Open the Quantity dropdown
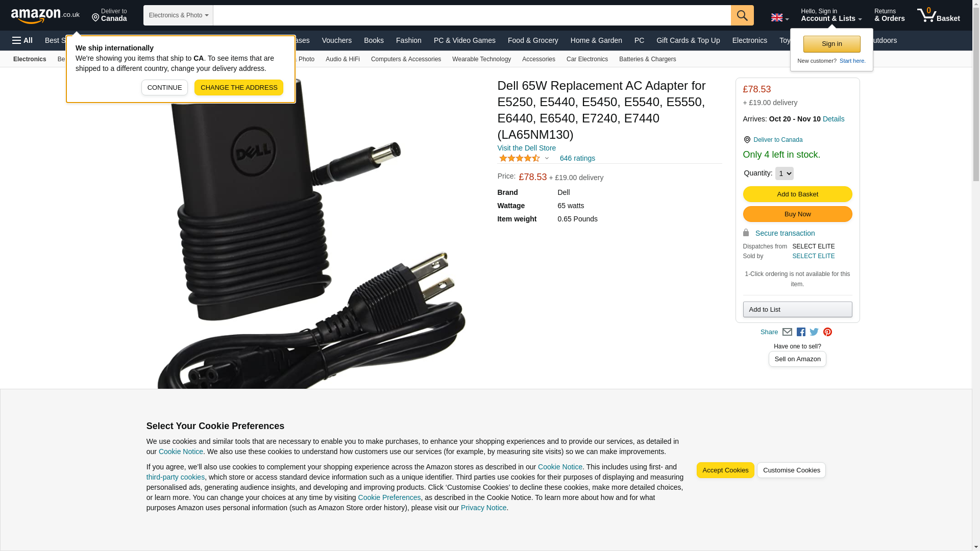Image resolution: width=980 pixels, height=551 pixels. click(784, 173)
